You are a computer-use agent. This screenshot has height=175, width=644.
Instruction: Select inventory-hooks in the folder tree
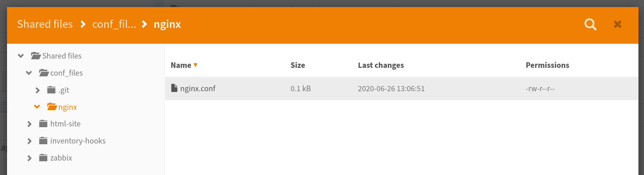click(x=78, y=141)
